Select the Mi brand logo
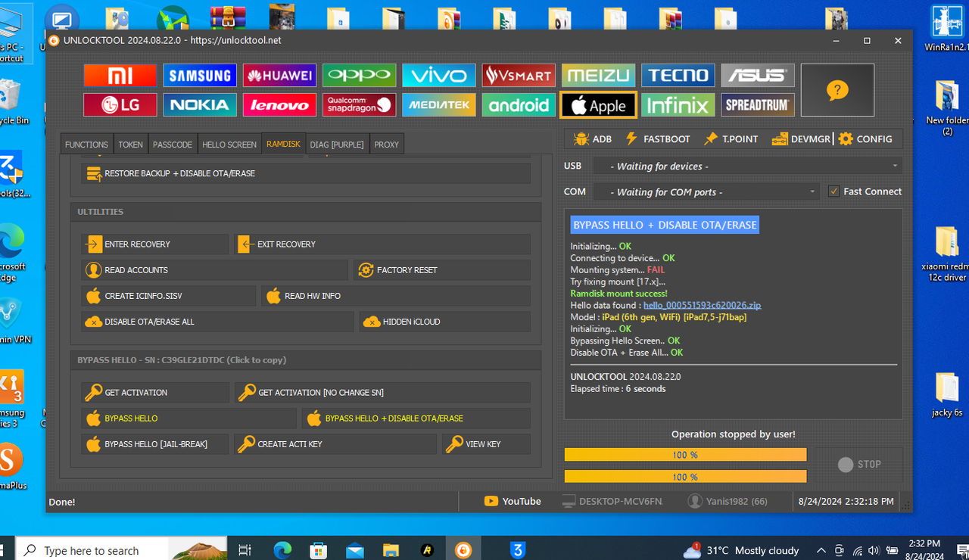 click(x=120, y=75)
